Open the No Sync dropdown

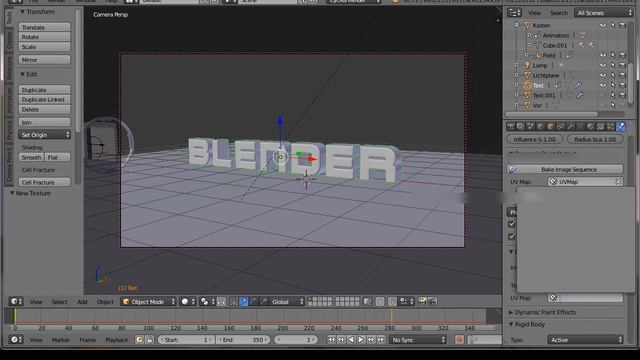coord(418,340)
